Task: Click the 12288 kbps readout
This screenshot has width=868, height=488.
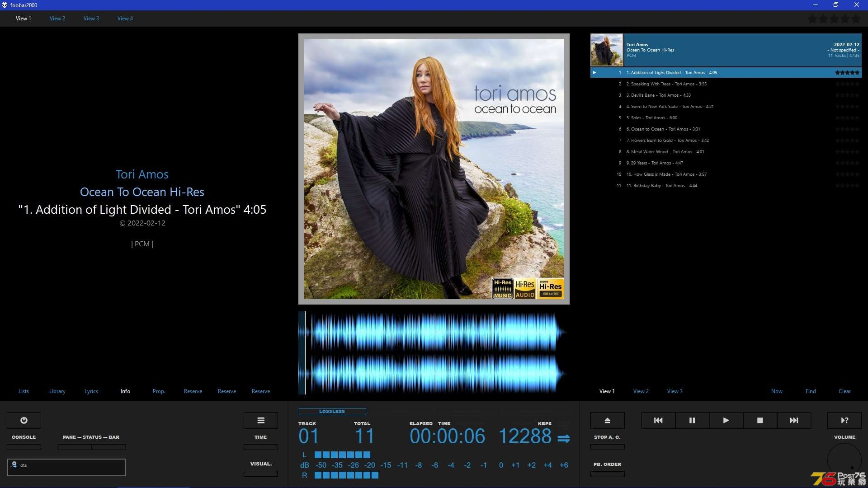Action: click(525, 436)
